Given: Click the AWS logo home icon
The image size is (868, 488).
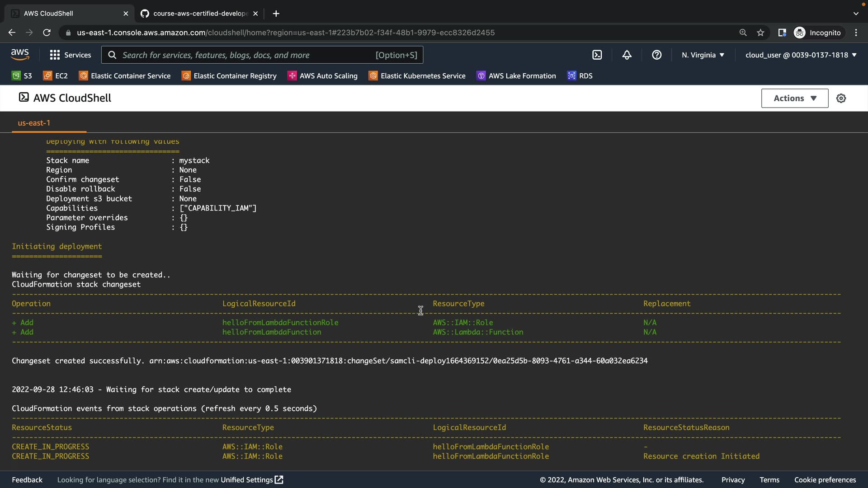Looking at the screenshot, I should (20, 55).
